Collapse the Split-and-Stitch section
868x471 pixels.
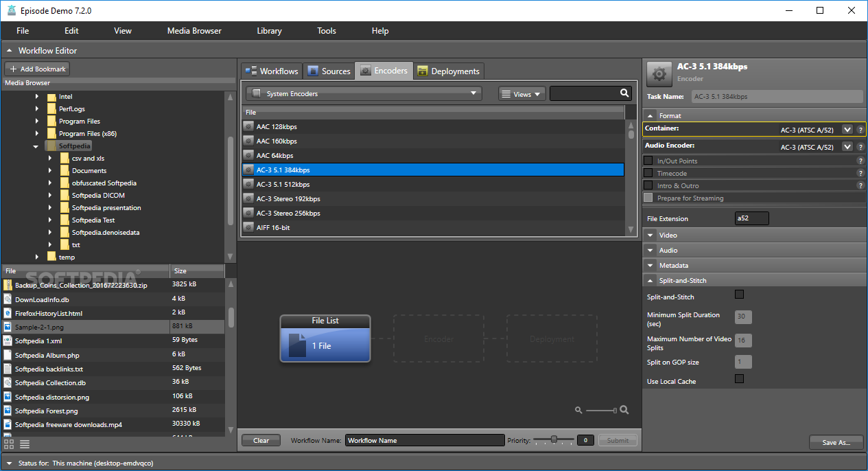click(650, 281)
